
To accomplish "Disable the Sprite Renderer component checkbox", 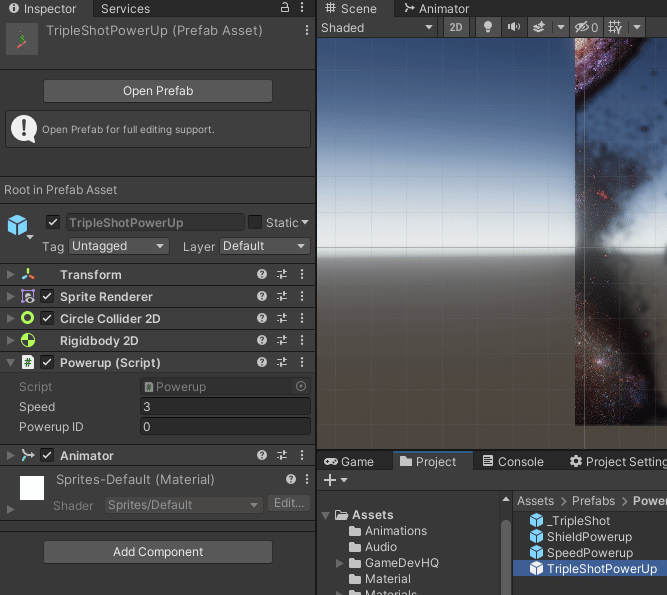I will click(47, 296).
